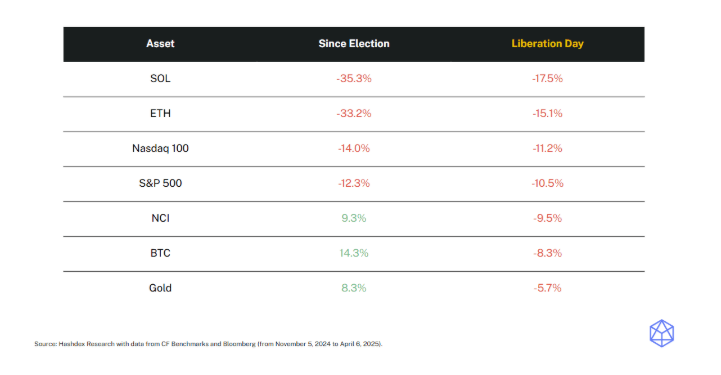Select S&P 500's -10.5% value
721x375 pixels.
point(547,183)
